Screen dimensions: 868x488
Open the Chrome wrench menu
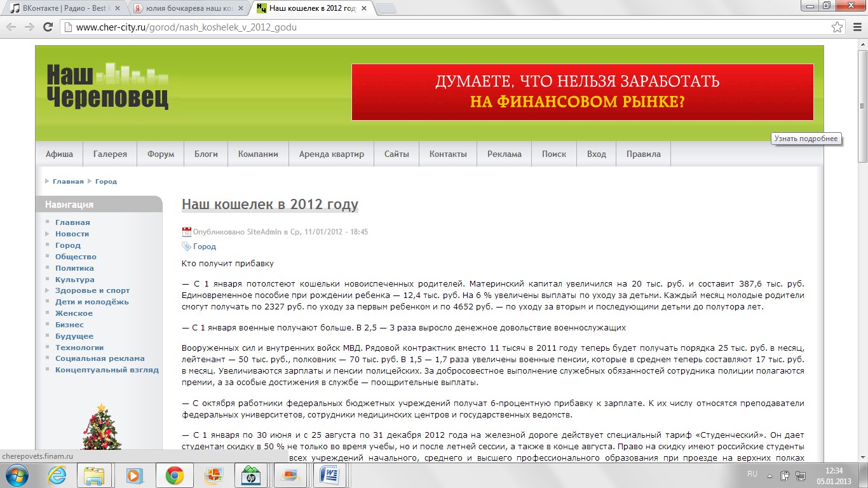(x=856, y=27)
